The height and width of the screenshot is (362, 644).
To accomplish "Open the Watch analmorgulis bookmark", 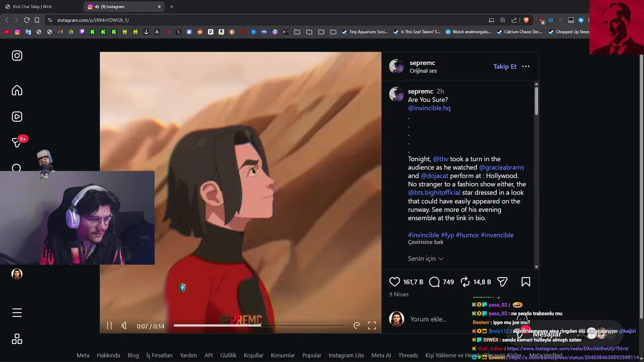I will click(x=468, y=32).
